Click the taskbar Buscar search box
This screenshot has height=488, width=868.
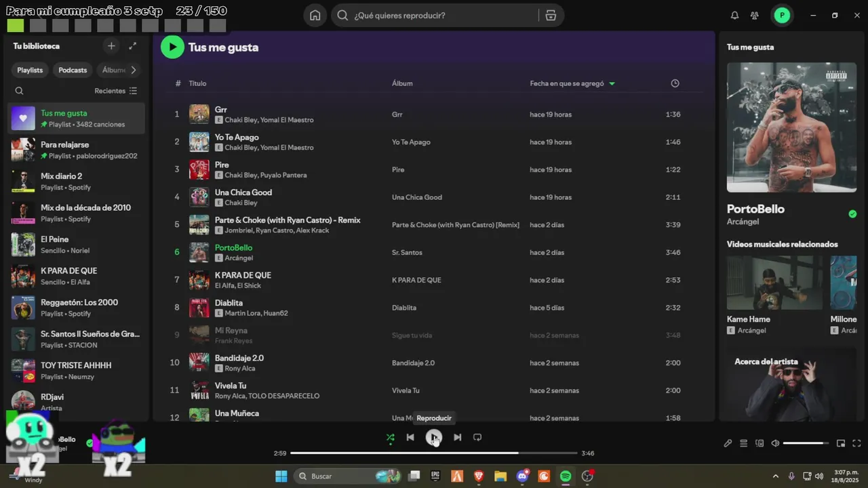click(x=347, y=476)
